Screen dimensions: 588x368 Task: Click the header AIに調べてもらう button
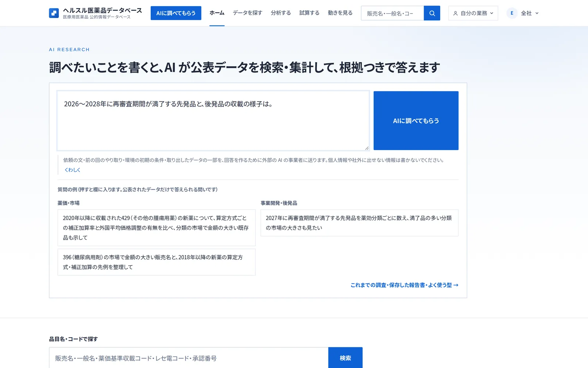(176, 13)
